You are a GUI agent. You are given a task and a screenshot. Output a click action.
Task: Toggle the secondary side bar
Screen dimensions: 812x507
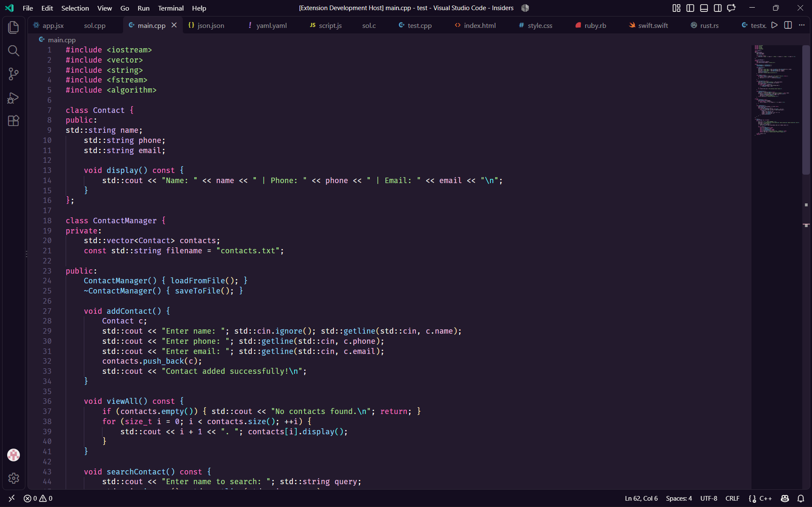pos(718,8)
